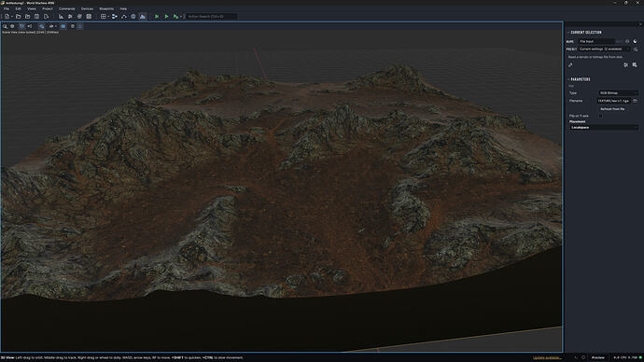
Task: Toggle the Flip on Y-axis checkbox
Action: (x=600, y=116)
